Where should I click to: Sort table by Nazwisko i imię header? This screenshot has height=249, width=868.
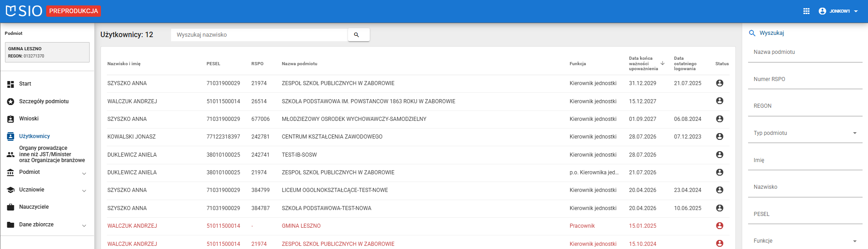point(124,64)
